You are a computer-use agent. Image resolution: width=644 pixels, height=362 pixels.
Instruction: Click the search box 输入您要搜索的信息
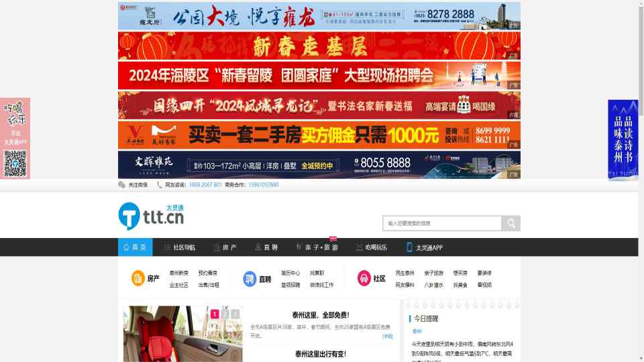tap(442, 223)
